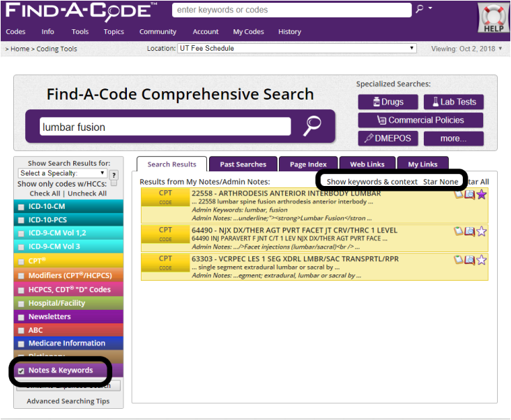Click the Home breadcrumb link
Image resolution: width=511 pixels, height=420 pixels.
20,49
